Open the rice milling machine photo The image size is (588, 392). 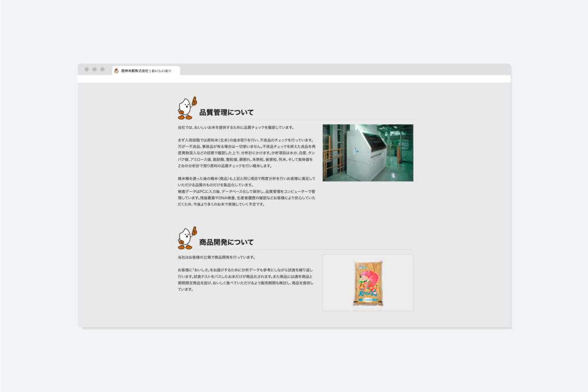click(368, 153)
